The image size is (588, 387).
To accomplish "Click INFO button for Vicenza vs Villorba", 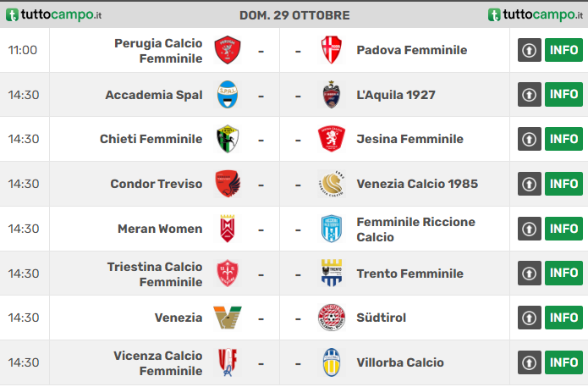I will (x=563, y=362).
